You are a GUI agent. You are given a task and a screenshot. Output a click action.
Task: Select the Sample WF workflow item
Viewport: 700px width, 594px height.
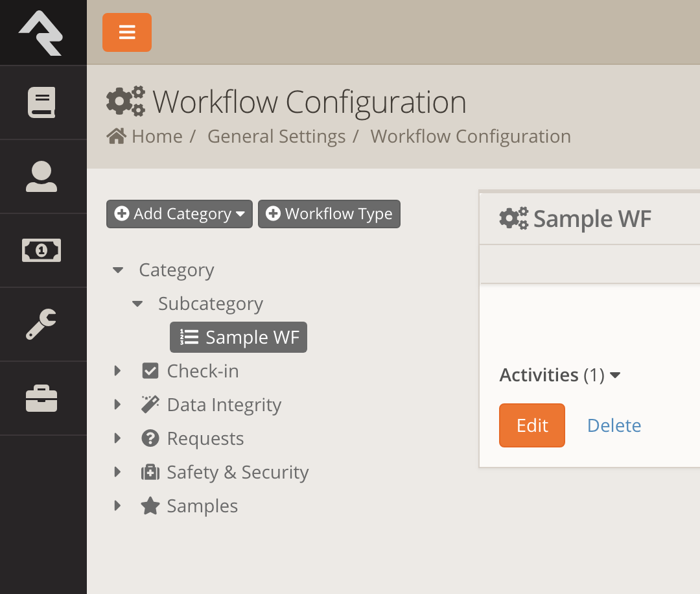click(x=239, y=337)
